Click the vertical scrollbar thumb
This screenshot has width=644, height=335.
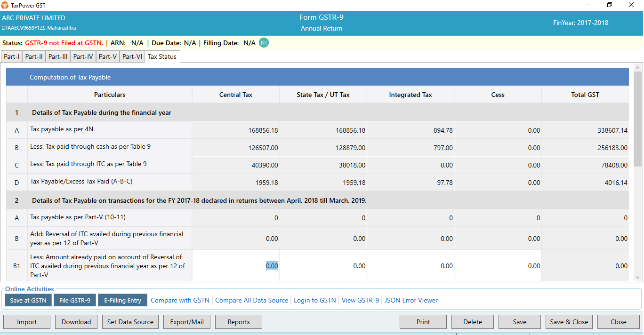click(638, 119)
